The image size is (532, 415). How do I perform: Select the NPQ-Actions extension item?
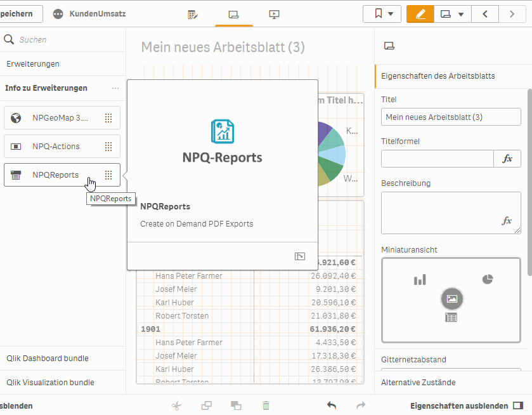pyautogui.click(x=62, y=147)
